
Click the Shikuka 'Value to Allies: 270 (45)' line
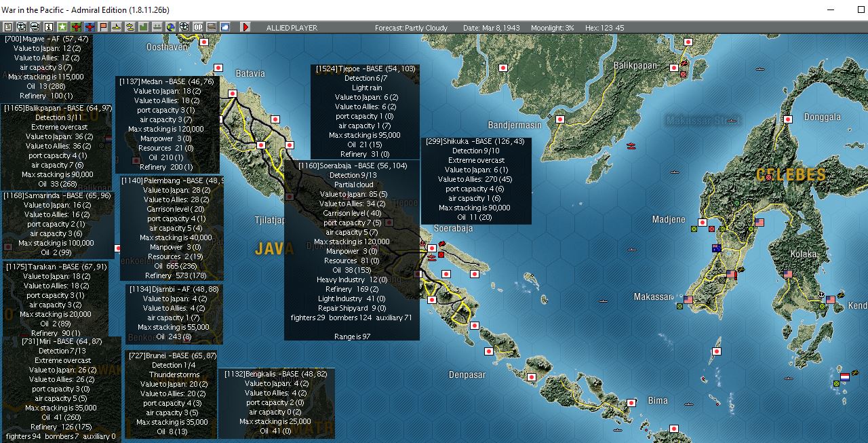point(475,179)
